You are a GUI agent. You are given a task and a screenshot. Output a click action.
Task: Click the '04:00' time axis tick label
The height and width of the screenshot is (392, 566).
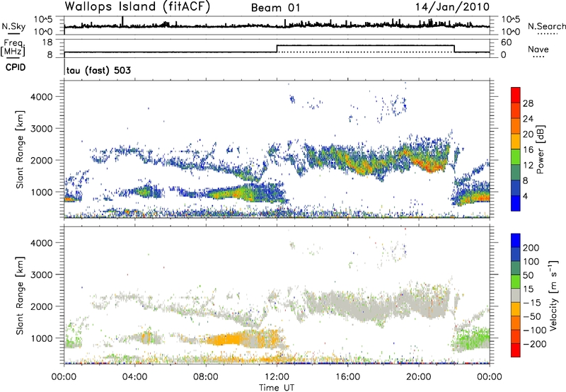pyautogui.click(x=134, y=377)
